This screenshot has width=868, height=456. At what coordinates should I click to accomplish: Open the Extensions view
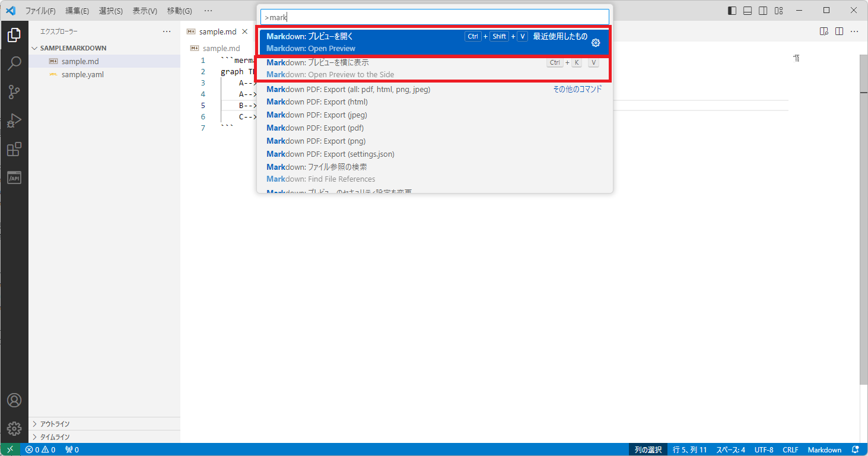click(x=14, y=149)
